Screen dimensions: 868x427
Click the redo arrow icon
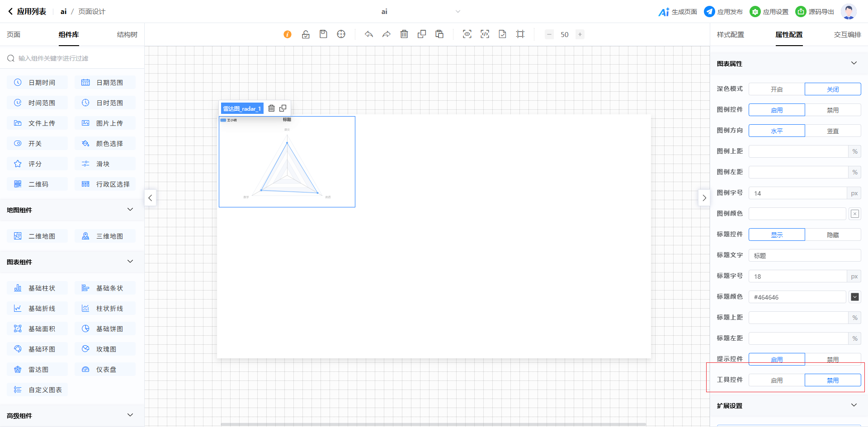click(387, 34)
